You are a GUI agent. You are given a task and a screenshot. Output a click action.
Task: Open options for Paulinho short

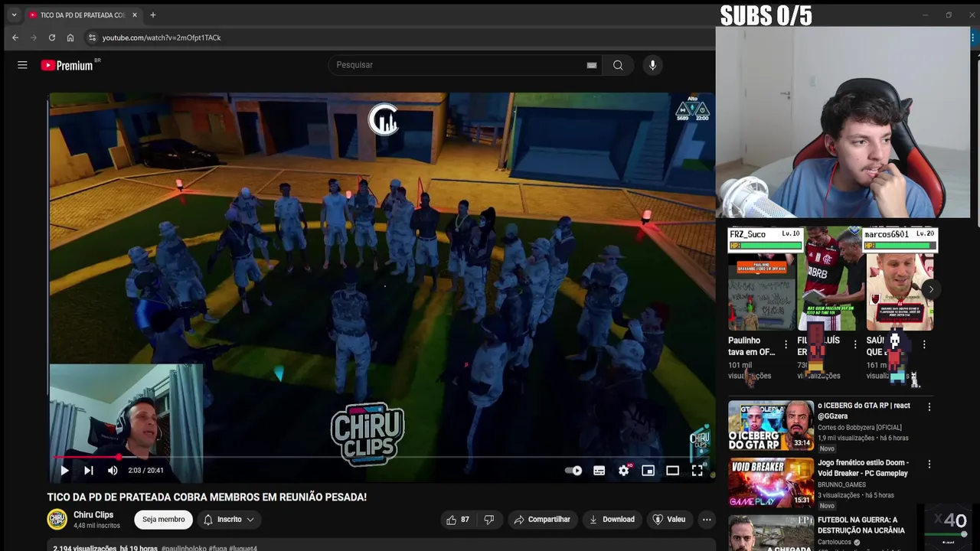(786, 345)
